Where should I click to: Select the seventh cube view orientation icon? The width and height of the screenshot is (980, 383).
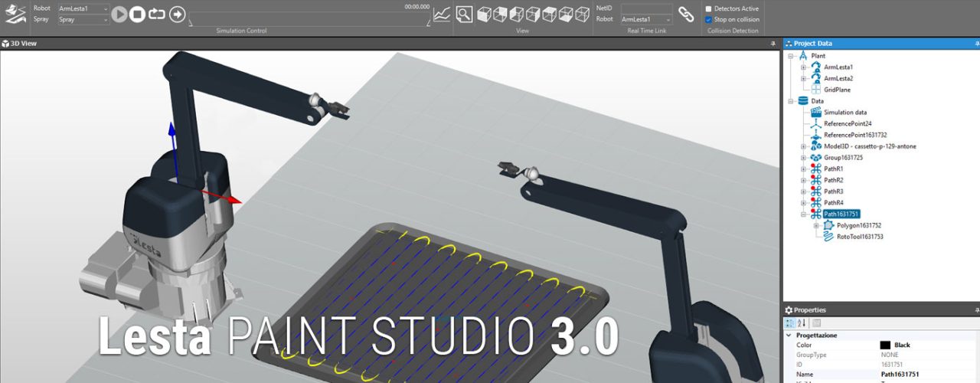tap(583, 14)
